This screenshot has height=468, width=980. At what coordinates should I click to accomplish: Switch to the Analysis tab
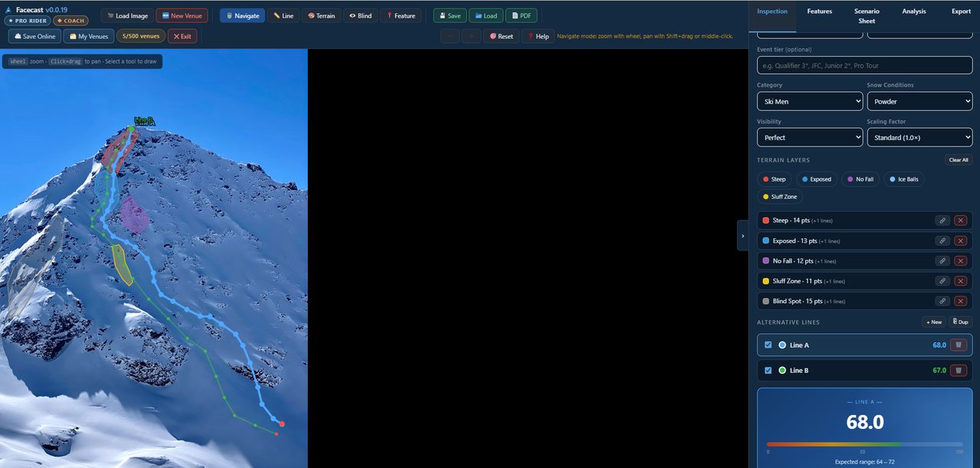pos(914,11)
